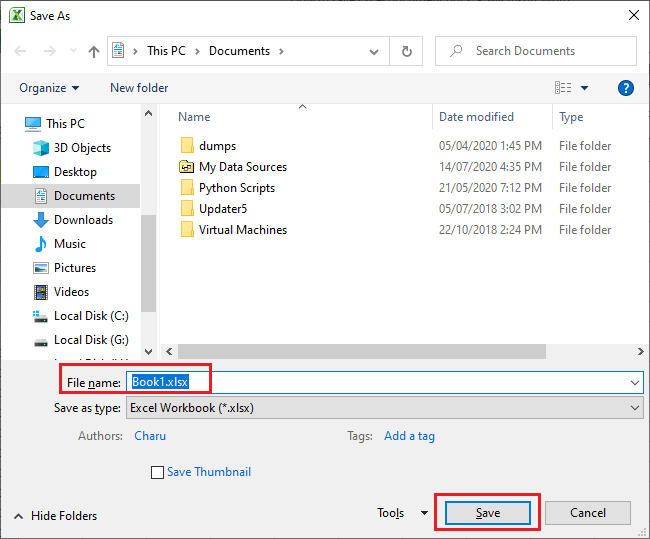This screenshot has width=650, height=539.
Task: Click the navigation pane vertical scrollbar thumb
Action: point(148,263)
